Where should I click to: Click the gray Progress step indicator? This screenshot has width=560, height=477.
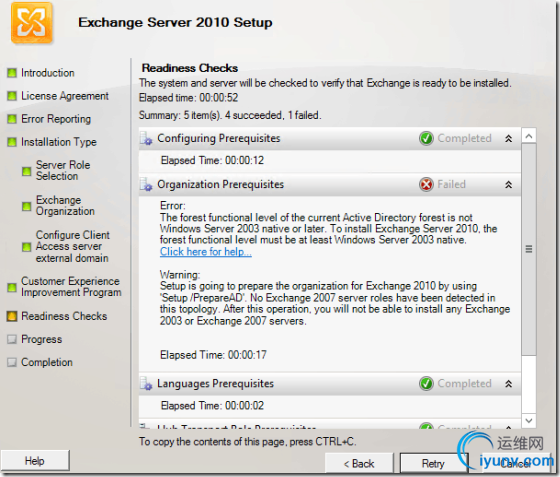coord(12,339)
